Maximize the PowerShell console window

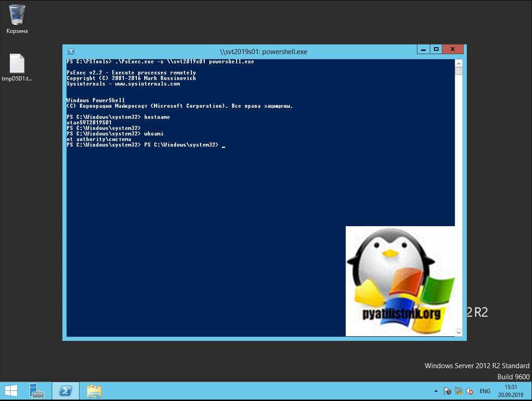click(436, 49)
